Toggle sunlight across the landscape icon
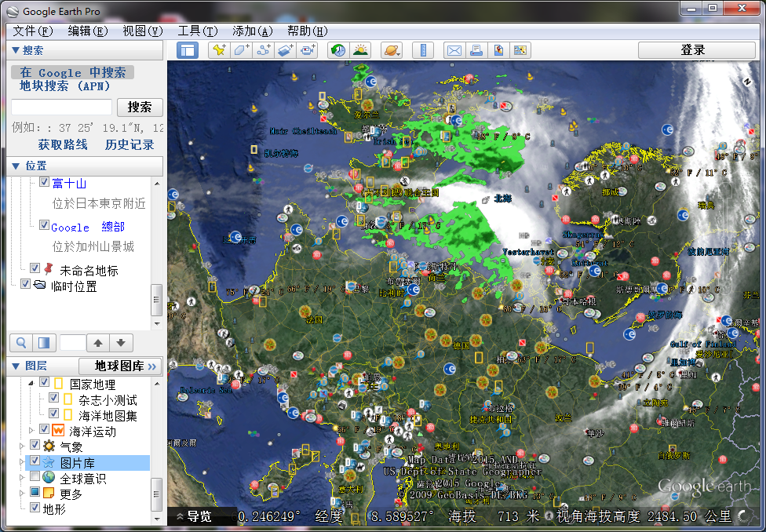This screenshot has height=532, width=766. (360, 50)
